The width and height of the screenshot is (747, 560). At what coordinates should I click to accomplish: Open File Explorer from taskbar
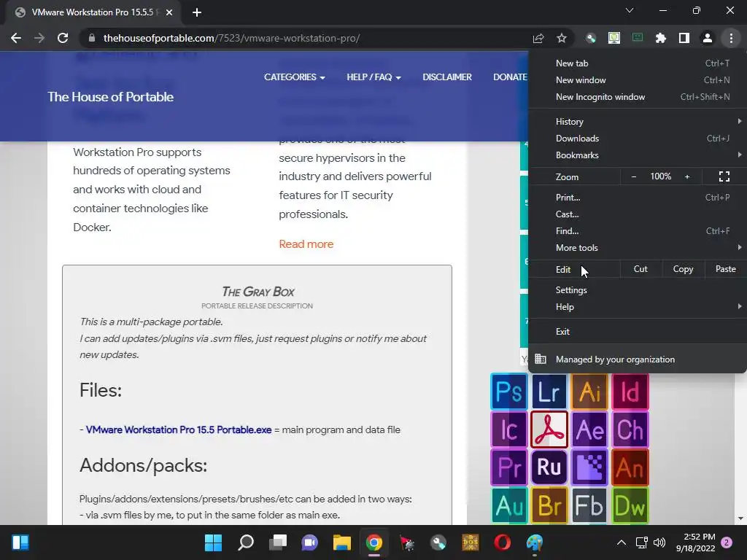[x=342, y=542]
